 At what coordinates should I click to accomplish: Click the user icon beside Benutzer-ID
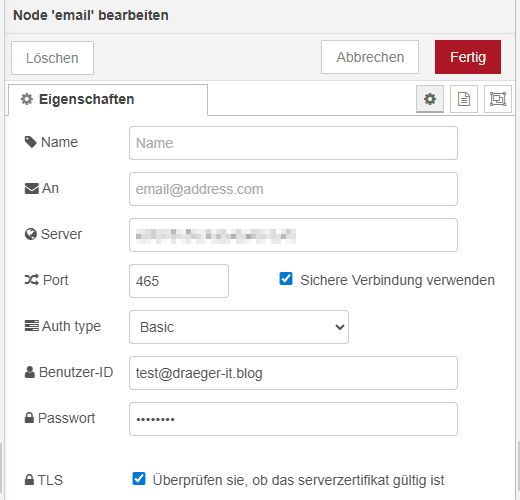pyautogui.click(x=30, y=372)
